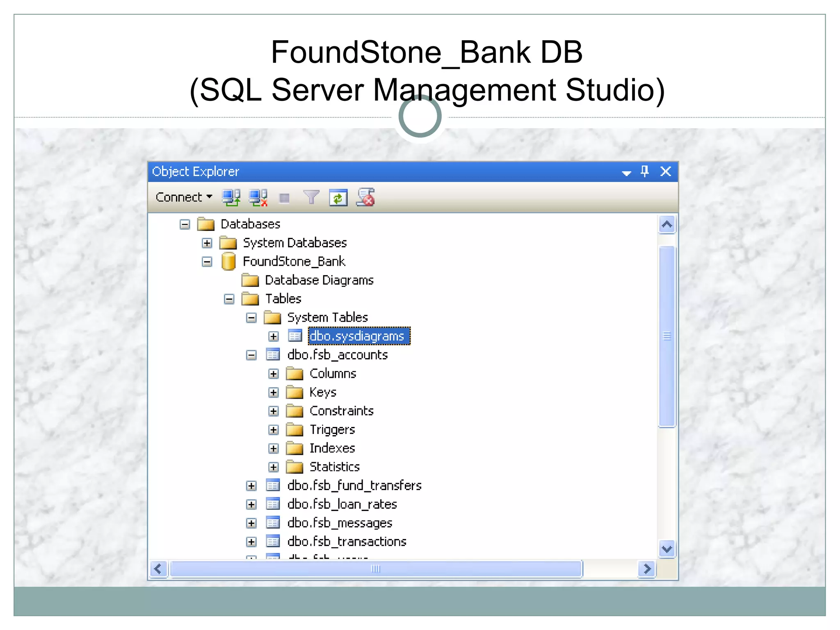Toggle the auto-hide pin on Object Explorer
Image resolution: width=840 pixels, height=630 pixels.
[645, 171]
